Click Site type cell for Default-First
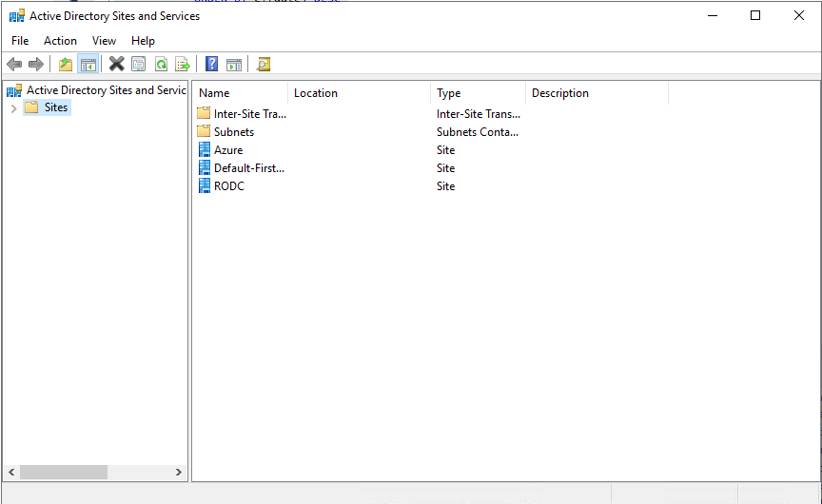This screenshot has height=504, width=822. 445,168
